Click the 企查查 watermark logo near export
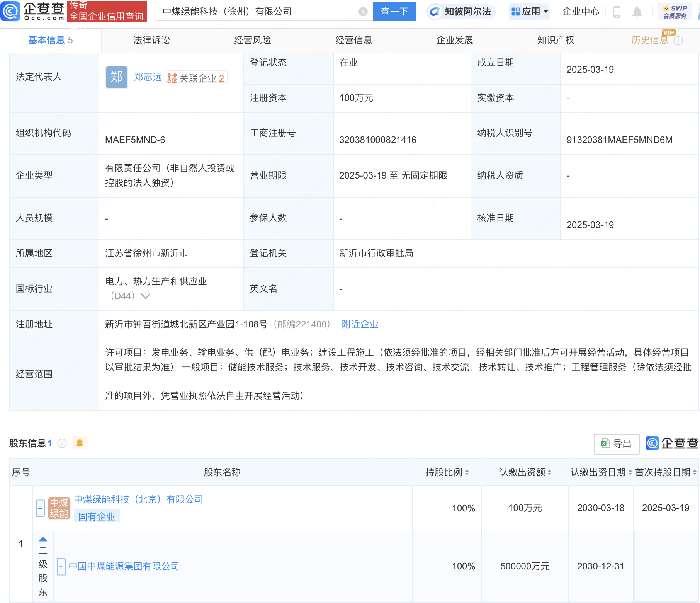This screenshot has height=603, width=700. (672, 443)
